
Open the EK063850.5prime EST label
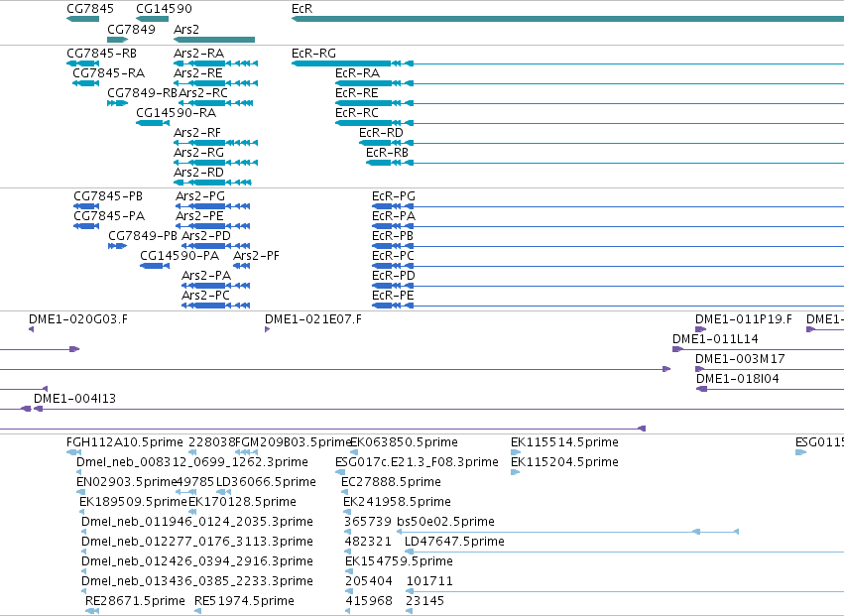click(405, 442)
